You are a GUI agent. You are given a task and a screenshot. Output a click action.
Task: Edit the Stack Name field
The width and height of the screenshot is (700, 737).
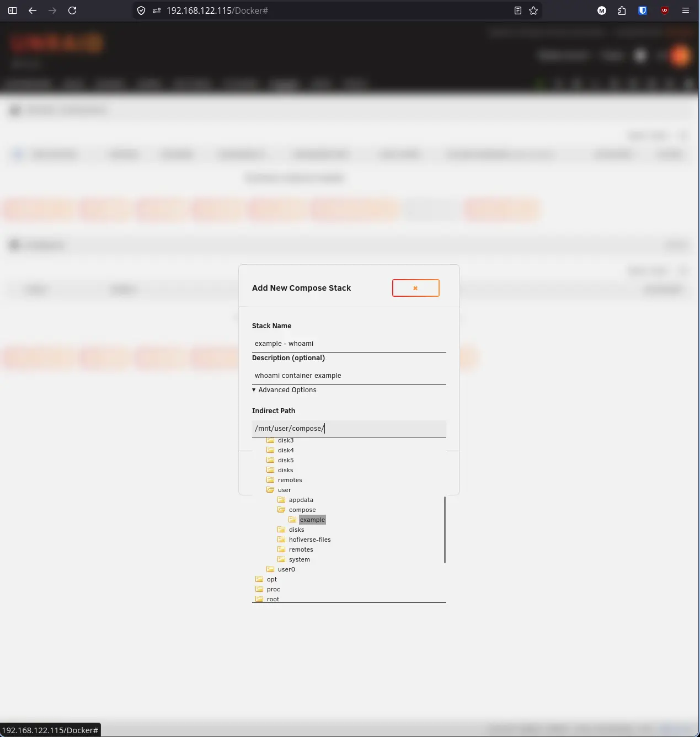(x=349, y=344)
